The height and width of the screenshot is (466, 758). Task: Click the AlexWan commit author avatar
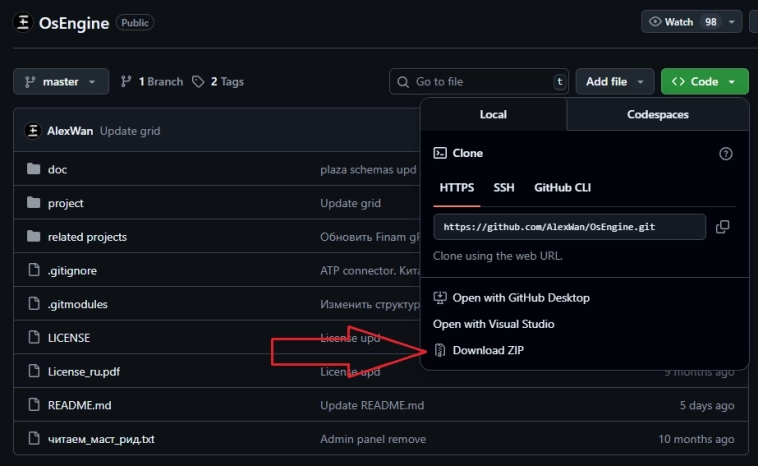point(33,131)
